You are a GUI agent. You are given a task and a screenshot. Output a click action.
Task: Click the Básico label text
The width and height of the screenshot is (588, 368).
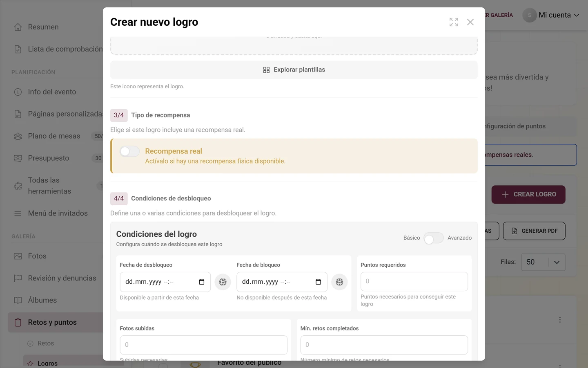tap(412, 238)
